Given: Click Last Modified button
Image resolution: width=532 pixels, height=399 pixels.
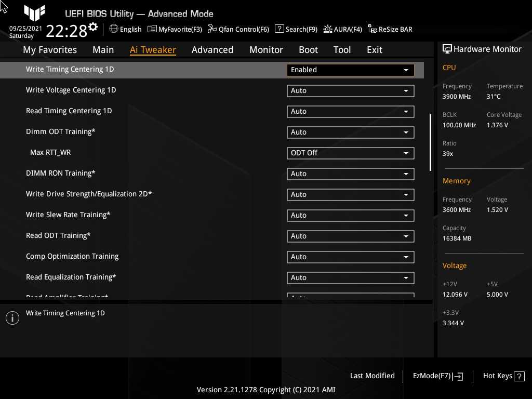Looking at the screenshot, I should click(372, 376).
